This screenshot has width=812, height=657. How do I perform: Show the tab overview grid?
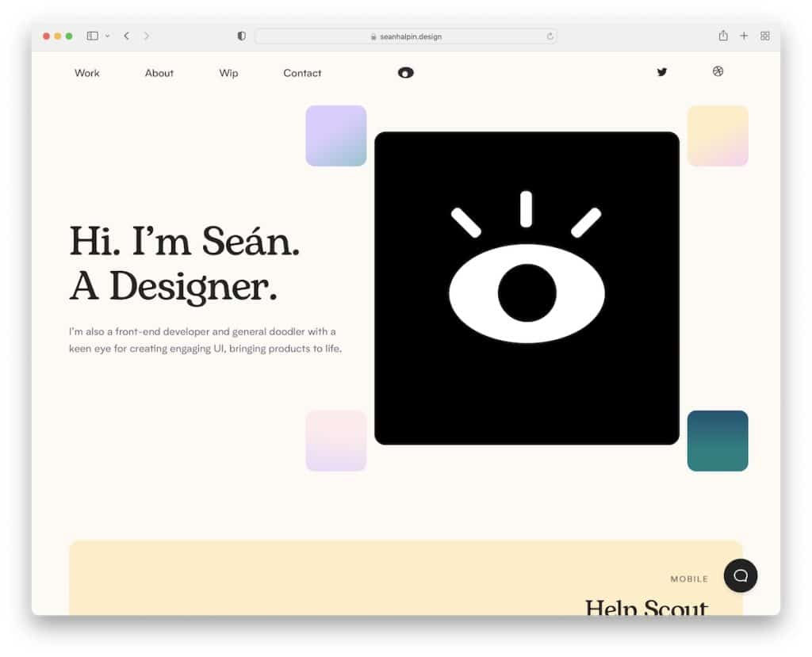tap(765, 36)
